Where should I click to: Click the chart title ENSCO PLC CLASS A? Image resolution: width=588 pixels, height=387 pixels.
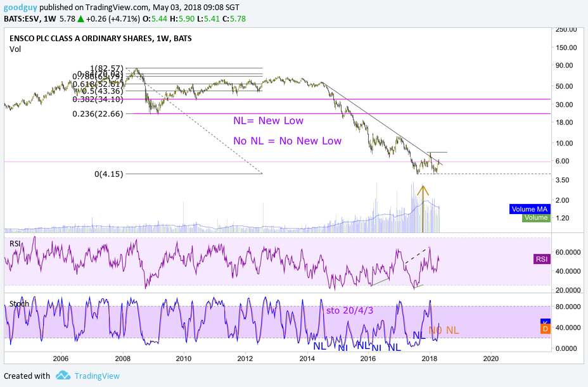coord(101,38)
